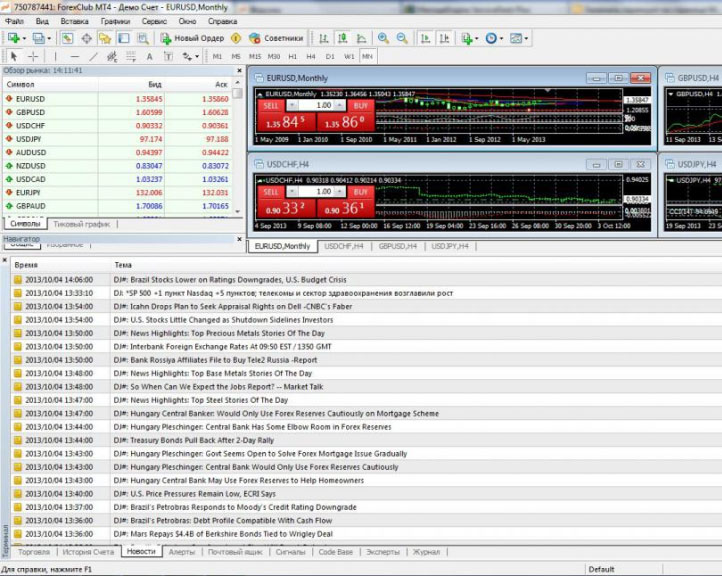
Task: Pick the horizontal line drawing tool
Action: point(75,56)
